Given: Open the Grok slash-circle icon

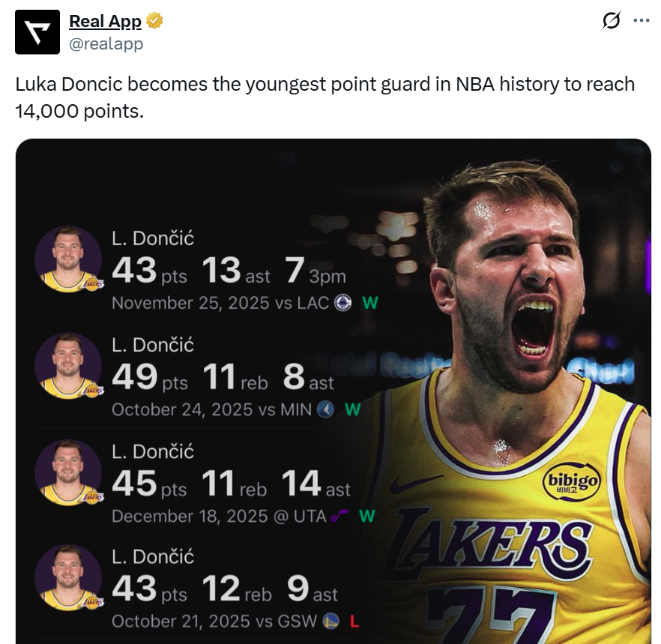Looking at the screenshot, I should [612, 21].
